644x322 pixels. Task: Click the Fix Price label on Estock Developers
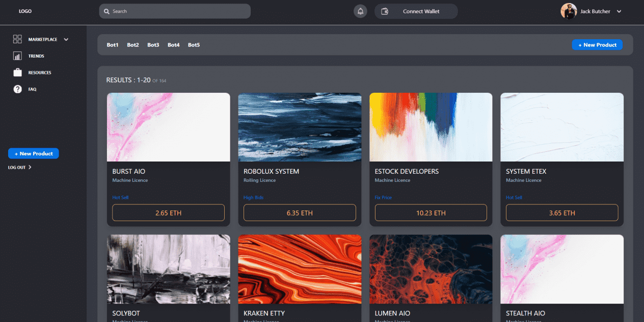384,198
